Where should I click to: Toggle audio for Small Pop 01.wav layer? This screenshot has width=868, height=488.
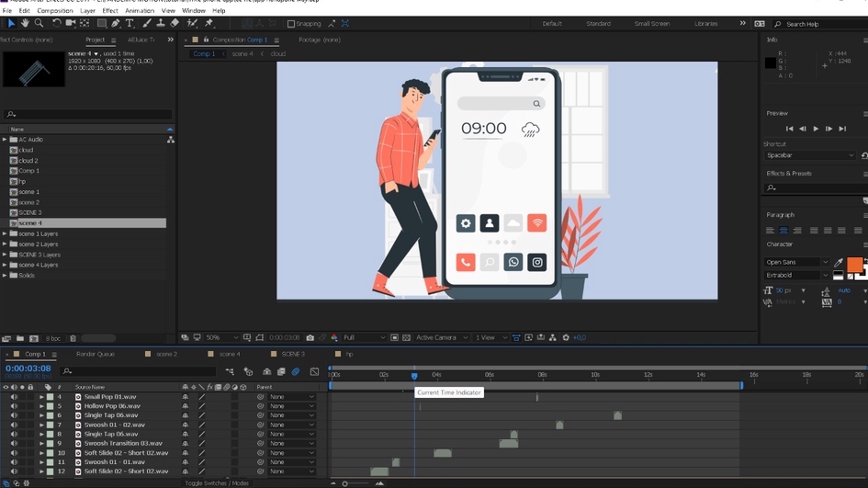tap(14, 397)
